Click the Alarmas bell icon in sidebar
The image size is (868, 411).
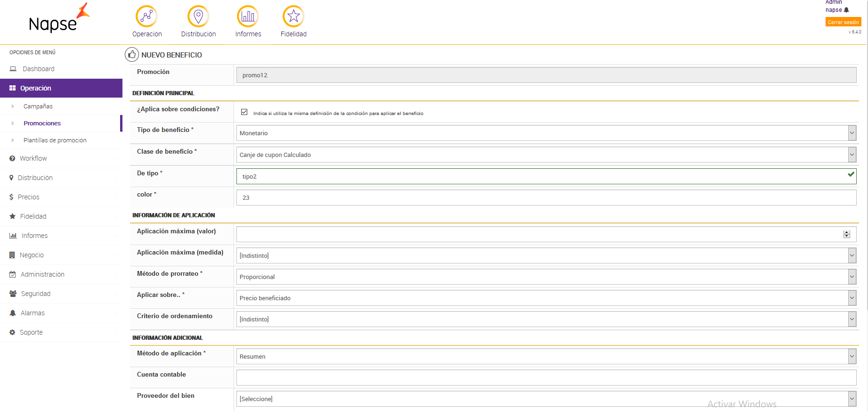(13, 313)
